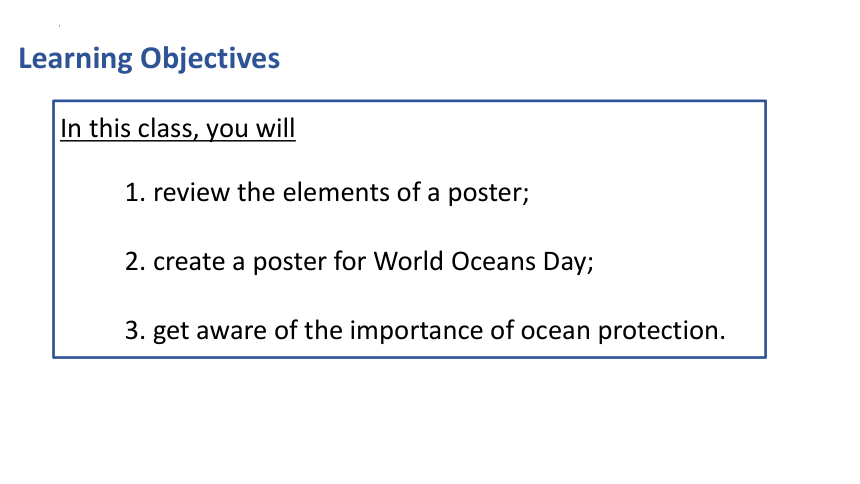Image resolution: width=860 pixels, height=484 pixels.
Task: Click objective 2 about creating a poster
Action: [359, 261]
